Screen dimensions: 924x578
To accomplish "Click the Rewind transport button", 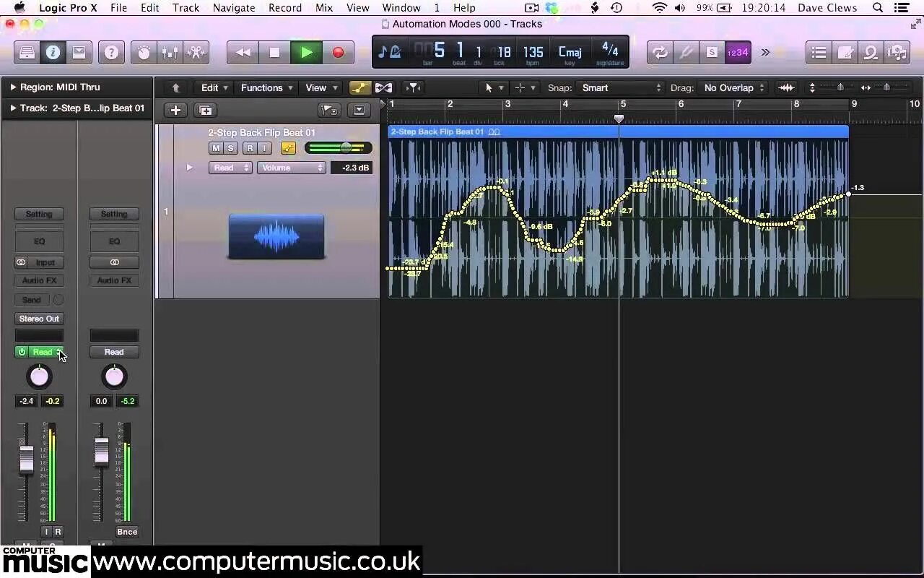I will [x=243, y=53].
